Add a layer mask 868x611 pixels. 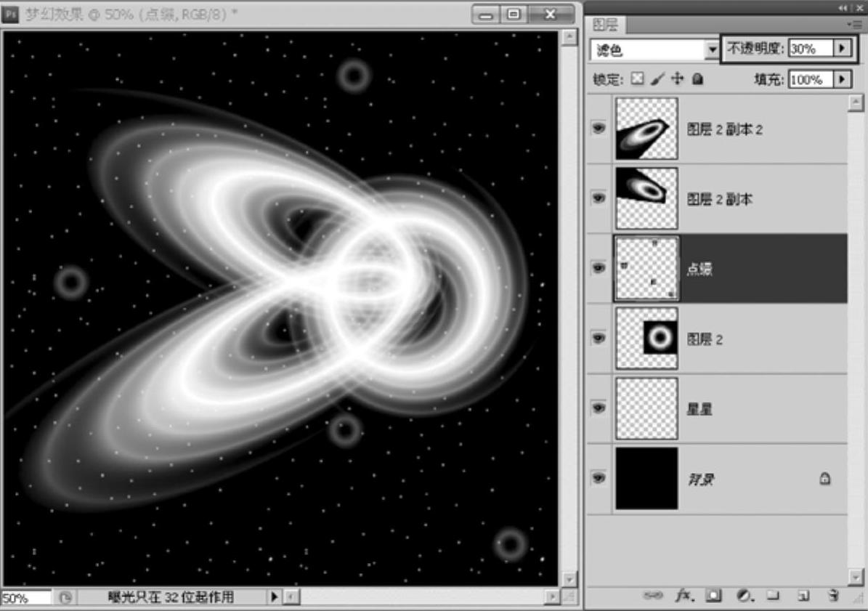[x=713, y=596]
